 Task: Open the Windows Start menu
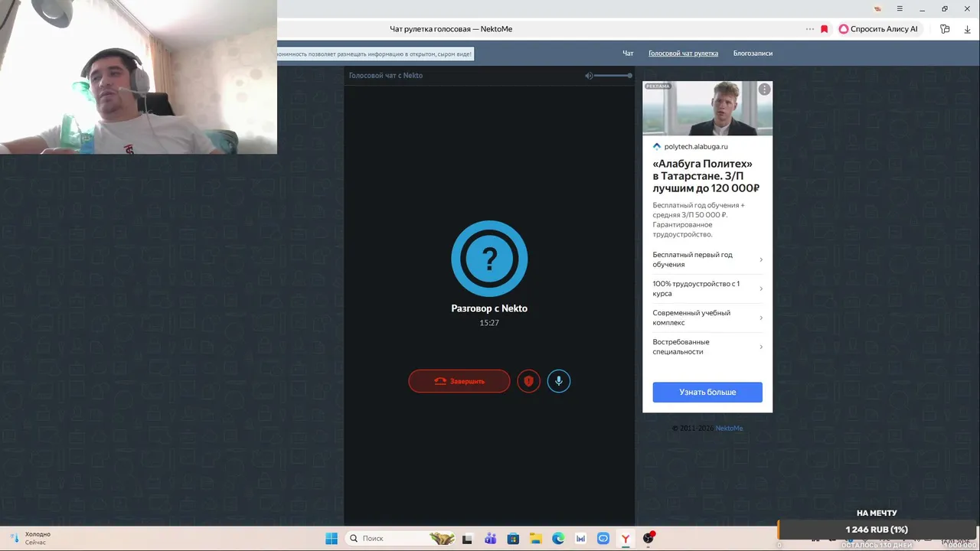pyautogui.click(x=332, y=539)
